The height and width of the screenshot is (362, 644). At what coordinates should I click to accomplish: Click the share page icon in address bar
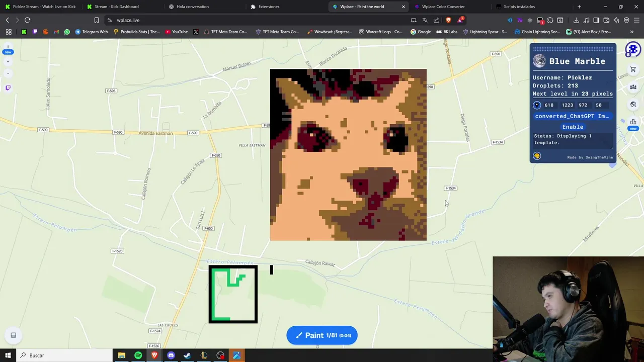[436, 20]
